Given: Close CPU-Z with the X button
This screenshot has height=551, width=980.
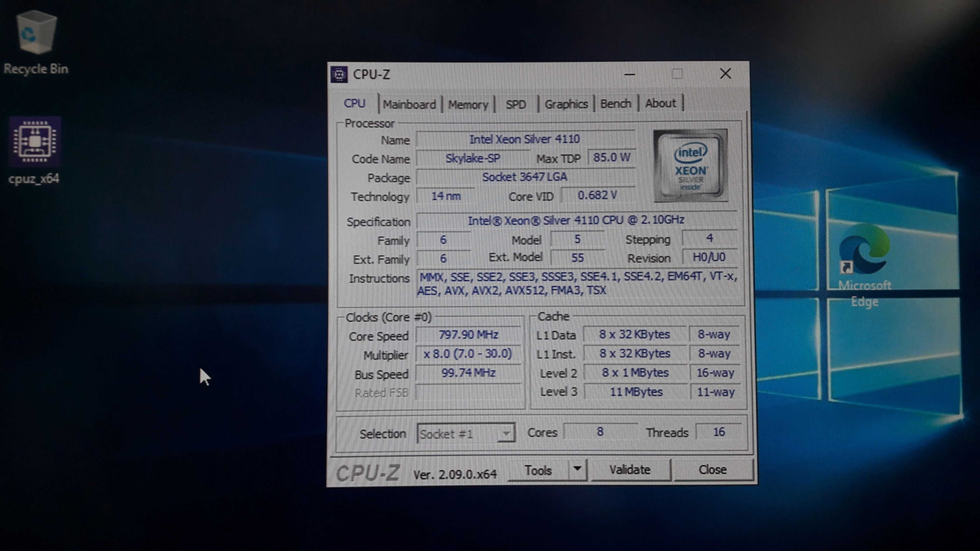Looking at the screenshot, I should pos(726,73).
